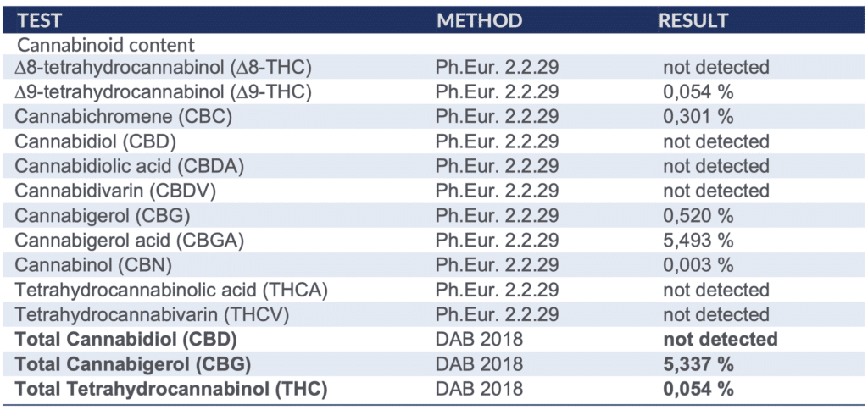Image resolution: width=868 pixels, height=410 pixels.
Task: Click the RESULT column header
Action: (x=693, y=20)
